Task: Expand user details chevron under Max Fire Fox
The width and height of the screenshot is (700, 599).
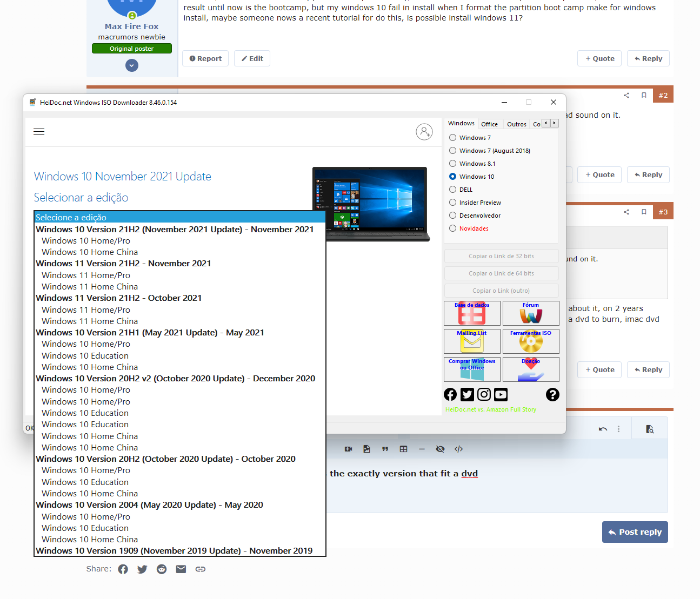Action: (x=132, y=65)
